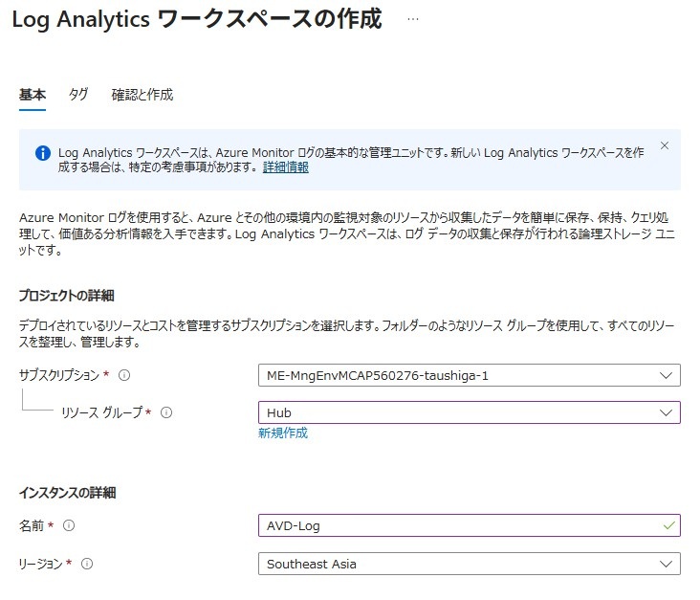Expand the ME-MngEnvMCAP560276-taushiga-1 subscription dropdown
Image resolution: width=700 pixels, height=600 pixels.
pos(469,375)
